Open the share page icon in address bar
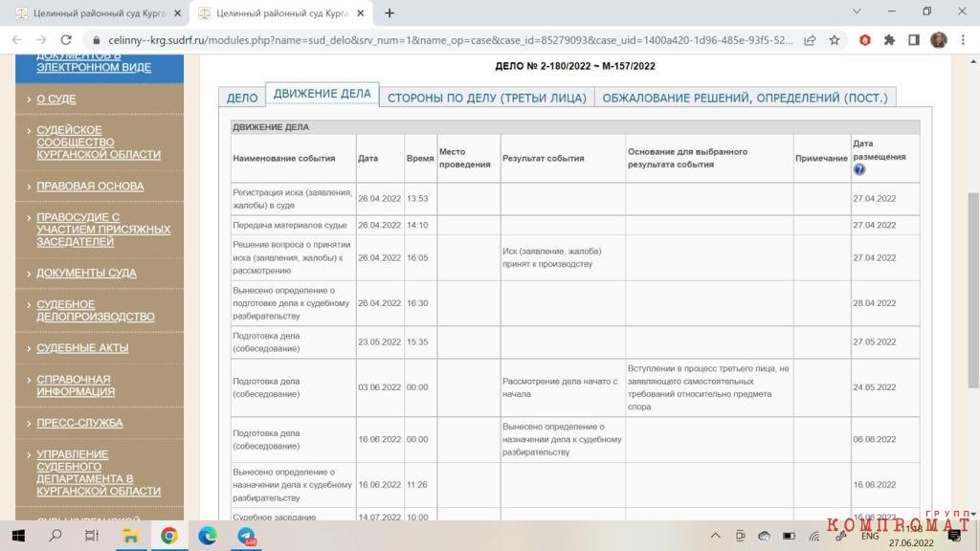Screen dimensions: 980x551 810,40
